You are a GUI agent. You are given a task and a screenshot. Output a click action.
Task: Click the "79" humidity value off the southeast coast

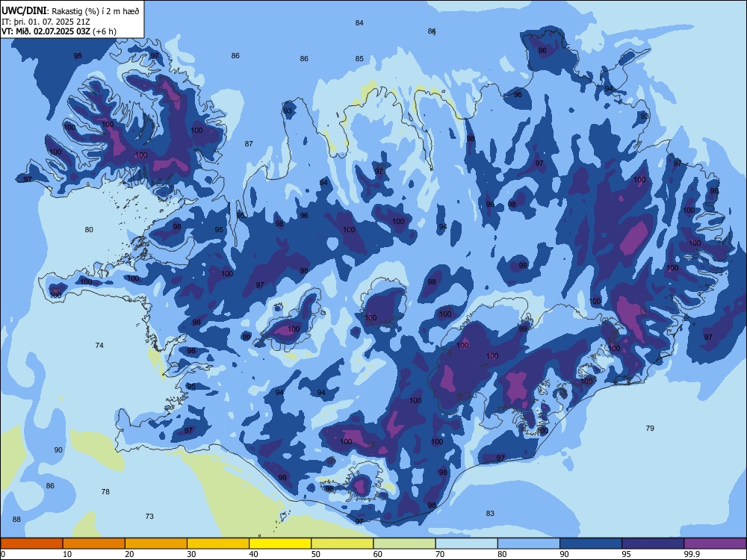click(650, 428)
